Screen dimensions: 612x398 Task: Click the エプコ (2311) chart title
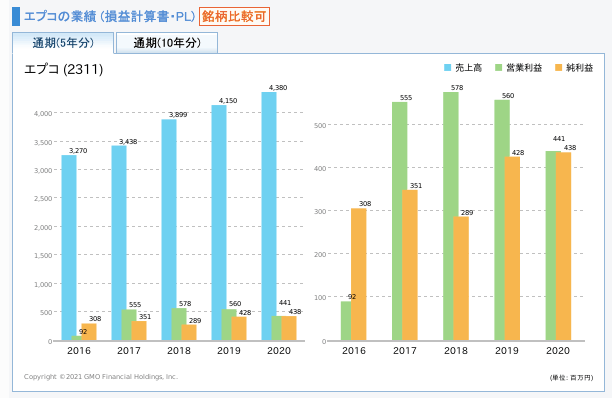(x=64, y=69)
